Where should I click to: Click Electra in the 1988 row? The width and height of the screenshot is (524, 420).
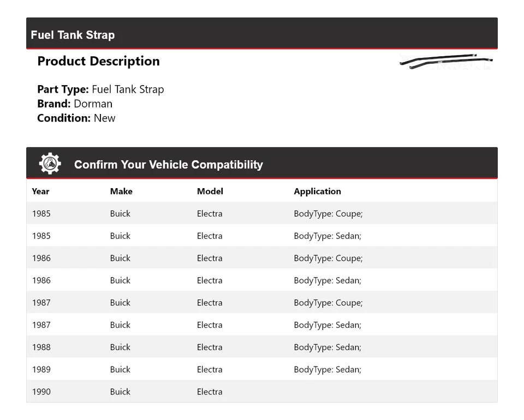click(210, 347)
